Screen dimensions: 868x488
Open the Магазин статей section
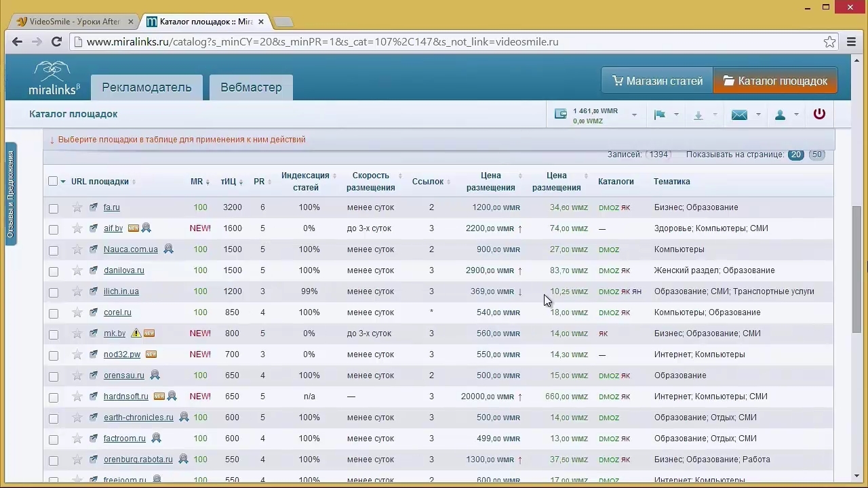657,81
